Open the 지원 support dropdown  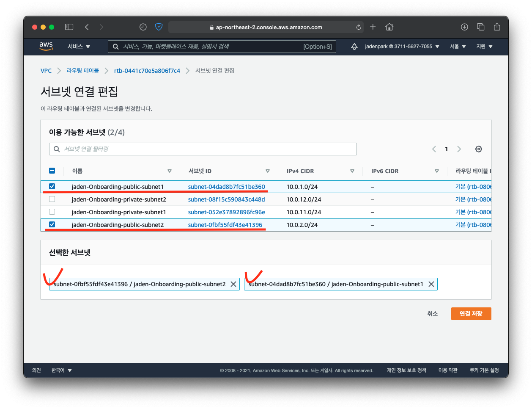coord(484,47)
